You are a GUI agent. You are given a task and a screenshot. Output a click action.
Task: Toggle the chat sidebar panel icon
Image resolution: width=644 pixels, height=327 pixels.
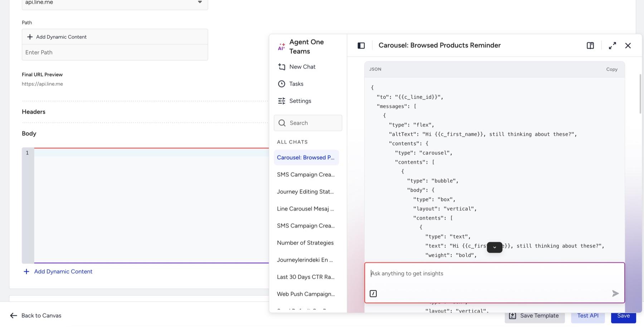point(361,45)
